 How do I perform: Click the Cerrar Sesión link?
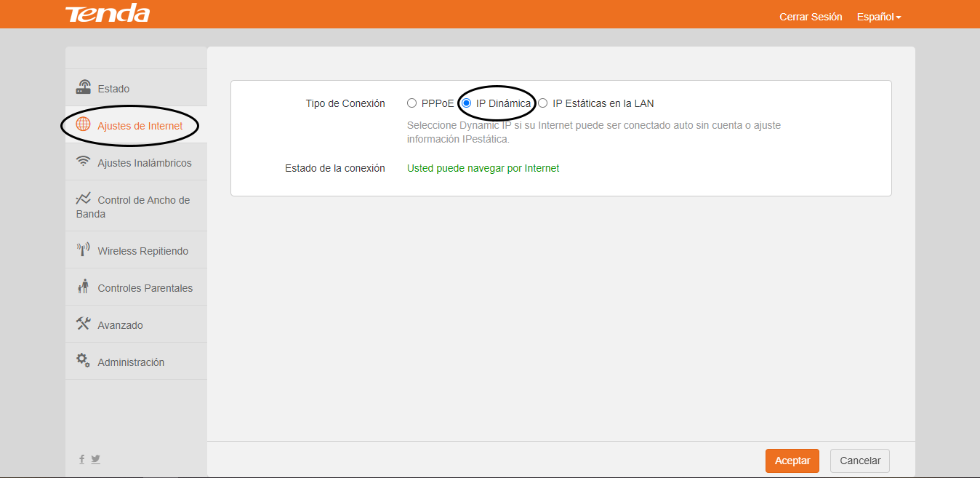pyautogui.click(x=811, y=17)
